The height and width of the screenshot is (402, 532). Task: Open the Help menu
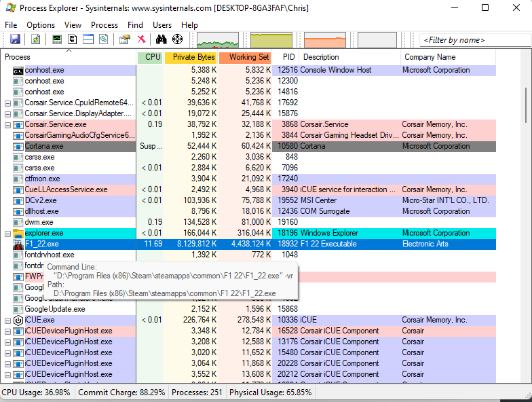[x=189, y=25]
